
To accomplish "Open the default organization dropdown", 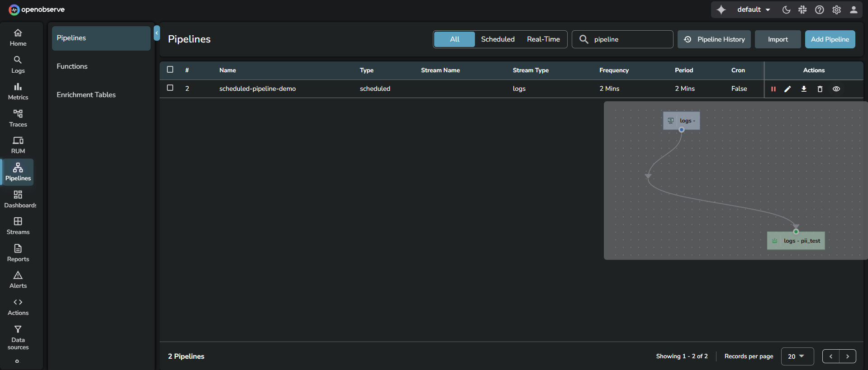I will (754, 9).
